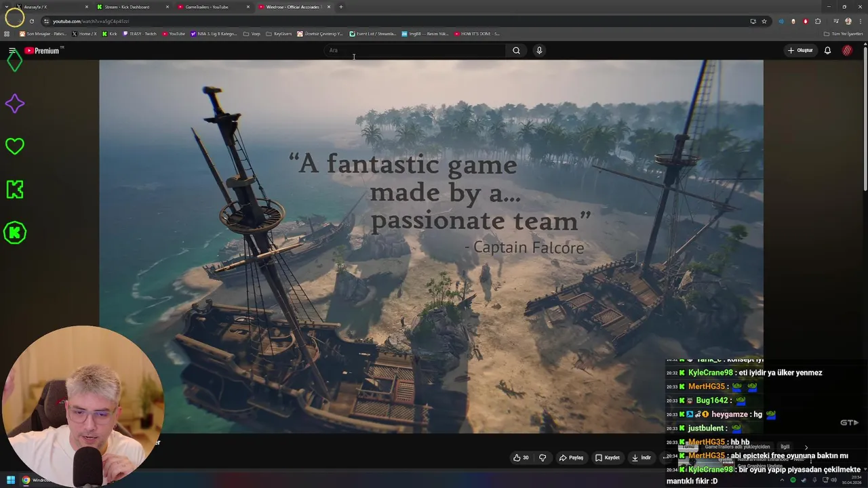Screen dimensions: 868x488
Task: Click the install app icon in address bar
Action: pyautogui.click(x=753, y=21)
